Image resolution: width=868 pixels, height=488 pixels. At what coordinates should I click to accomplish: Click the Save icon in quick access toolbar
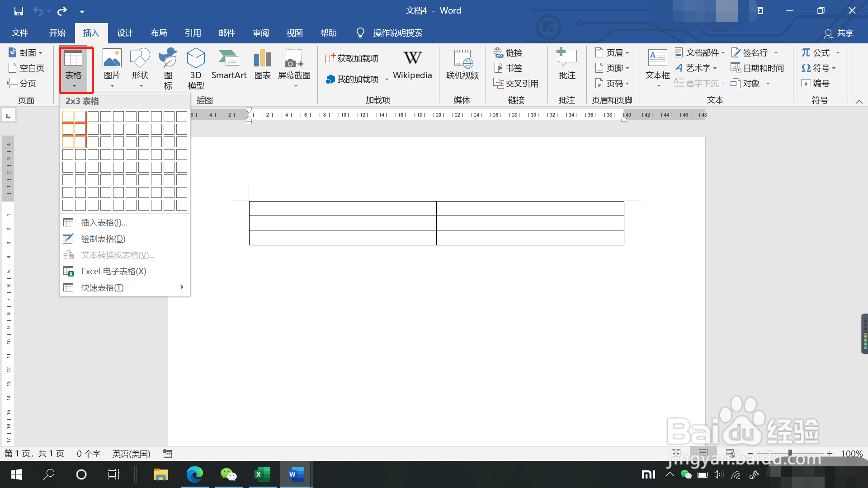tap(19, 11)
